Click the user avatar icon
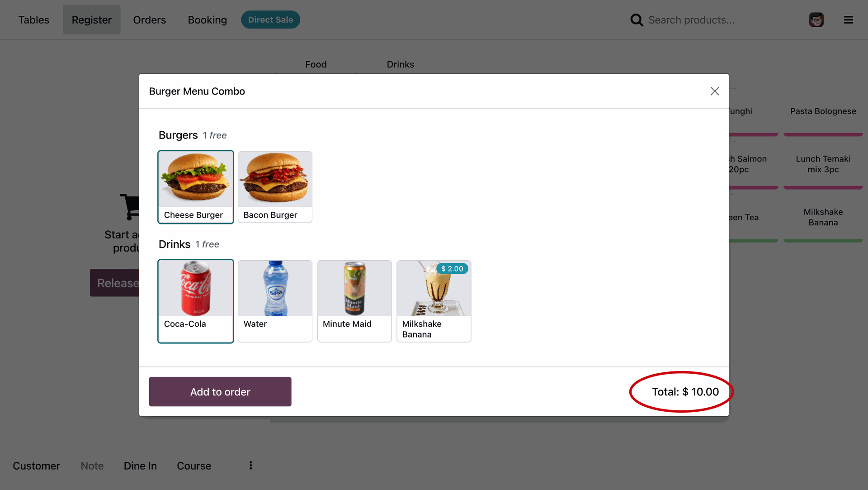Image resolution: width=868 pixels, height=490 pixels. pos(816,20)
